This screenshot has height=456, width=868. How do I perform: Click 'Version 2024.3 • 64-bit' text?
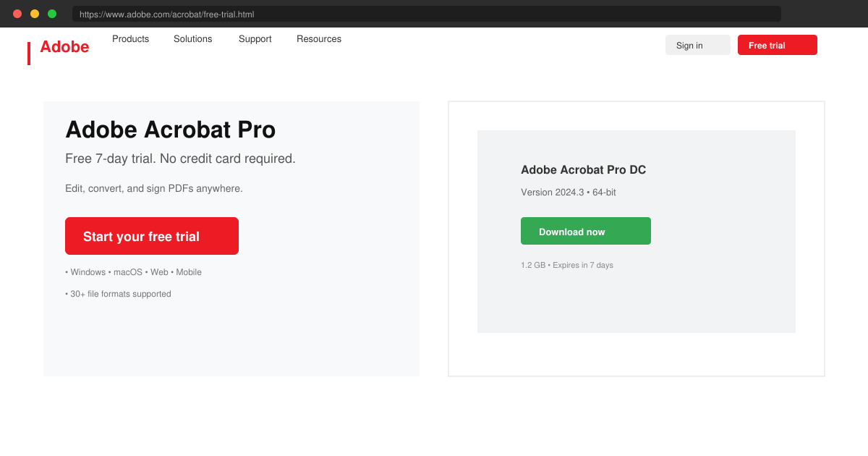point(569,193)
